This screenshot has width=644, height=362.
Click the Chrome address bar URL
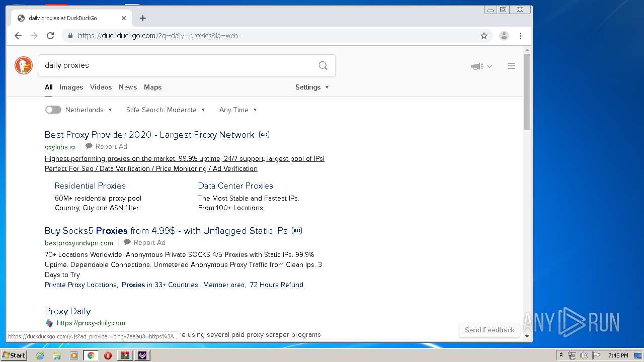[x=158, y=36]
